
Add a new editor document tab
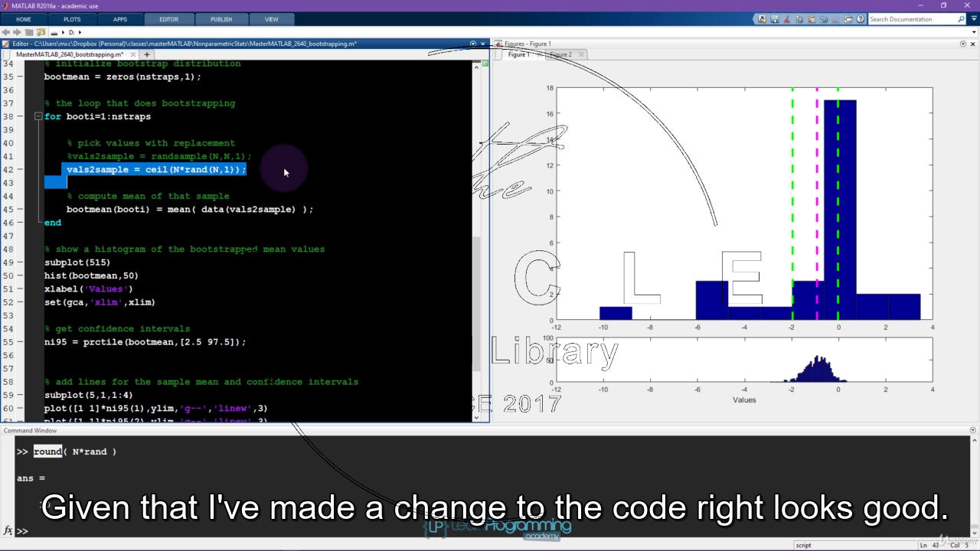[x=147, y=54]
